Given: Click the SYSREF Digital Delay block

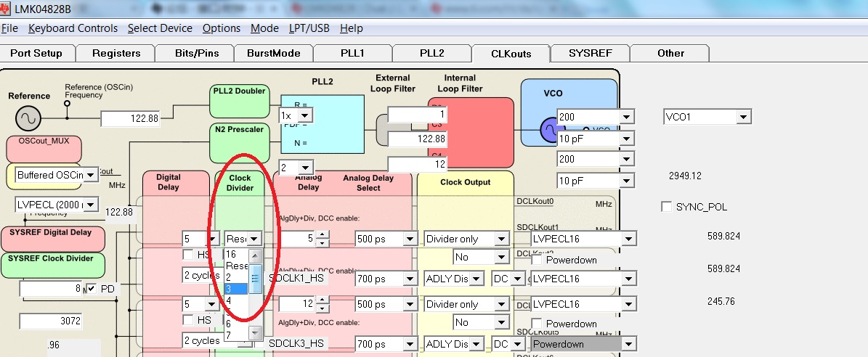Looking at the screenshot, I should click(x=53, y=239).
